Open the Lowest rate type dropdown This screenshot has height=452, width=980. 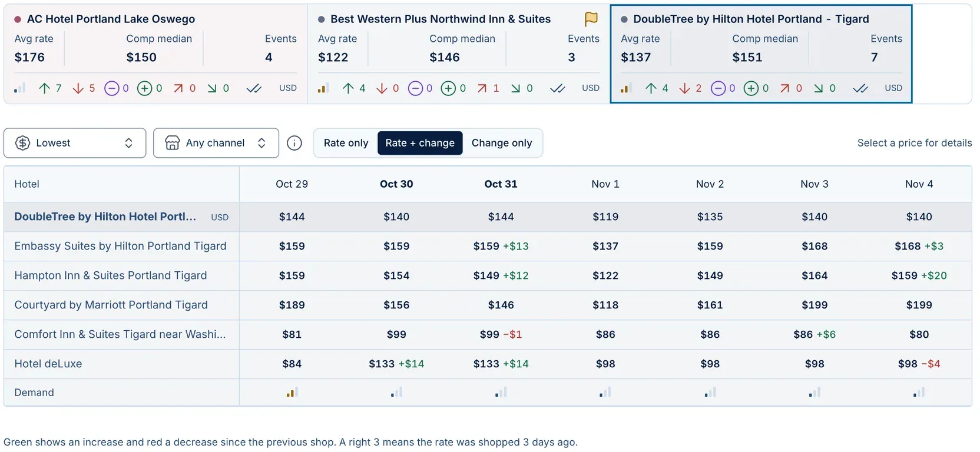(75, 143)
